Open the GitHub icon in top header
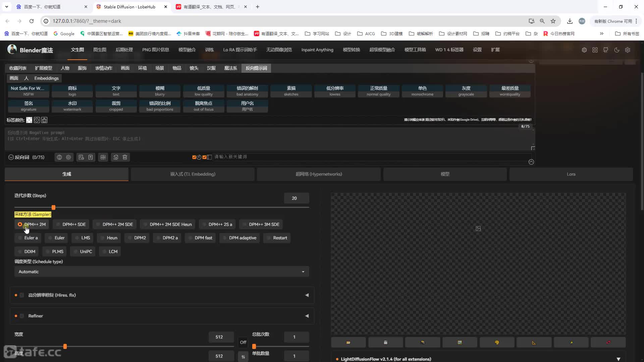This screenshot has height=362, width=644. click(606, 50)
